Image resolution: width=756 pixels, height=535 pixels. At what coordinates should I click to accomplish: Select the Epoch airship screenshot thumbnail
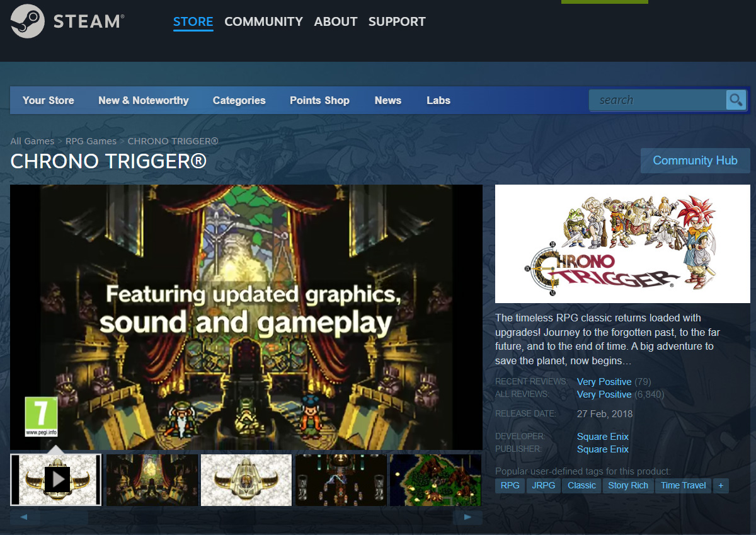(246, 480)
